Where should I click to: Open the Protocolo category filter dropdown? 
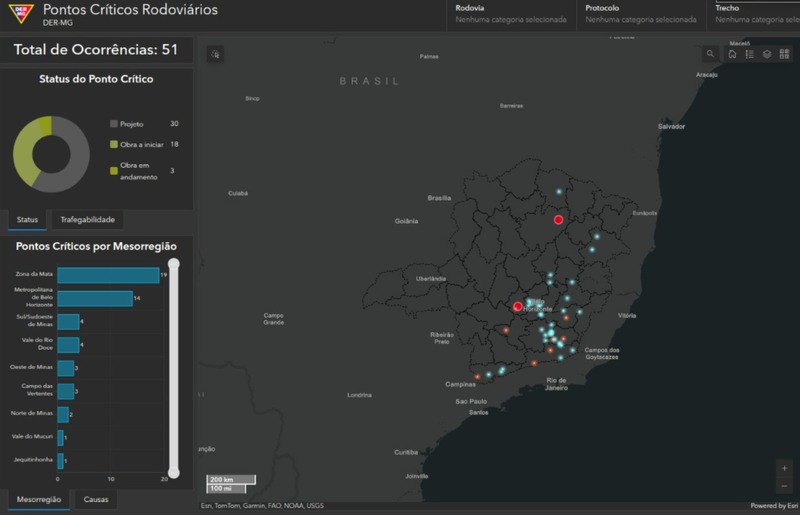tap(640, 14)
